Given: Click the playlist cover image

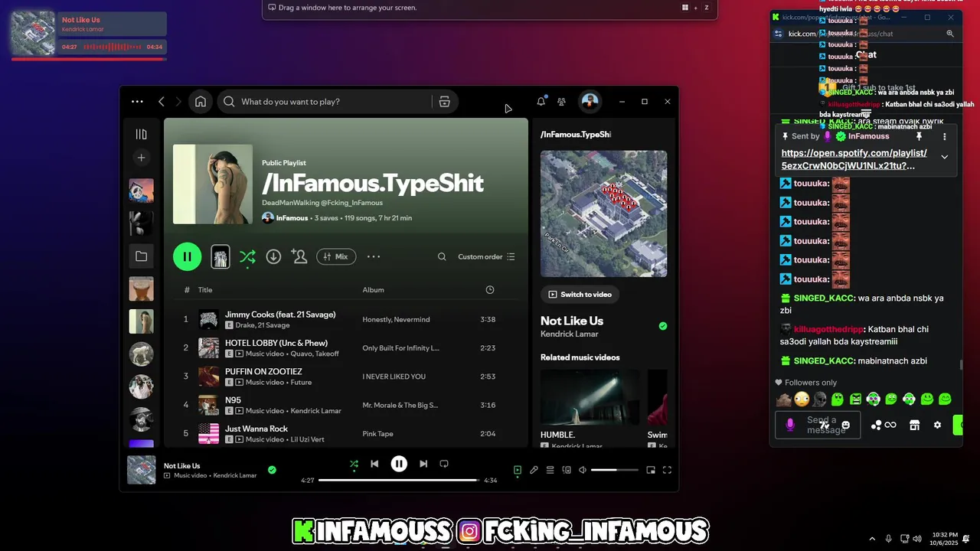Looking at the screenshot, I should tap(213, 184).
